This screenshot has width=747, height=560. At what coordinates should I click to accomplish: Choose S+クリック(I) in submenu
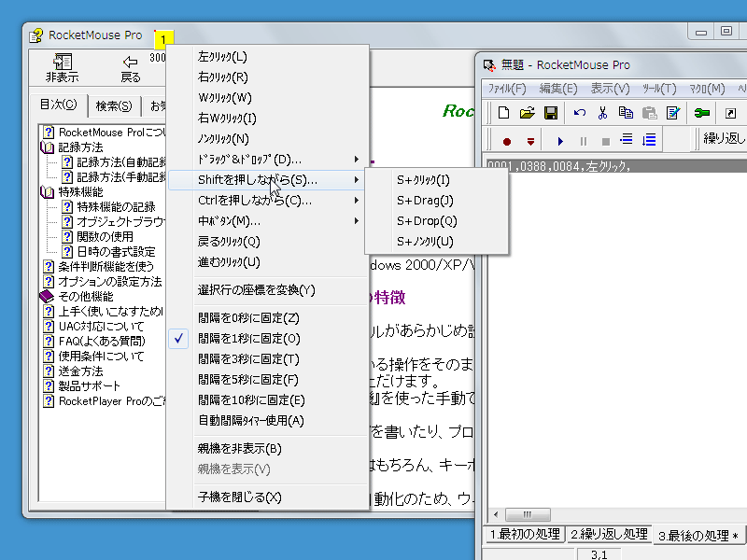pos(436,180)
